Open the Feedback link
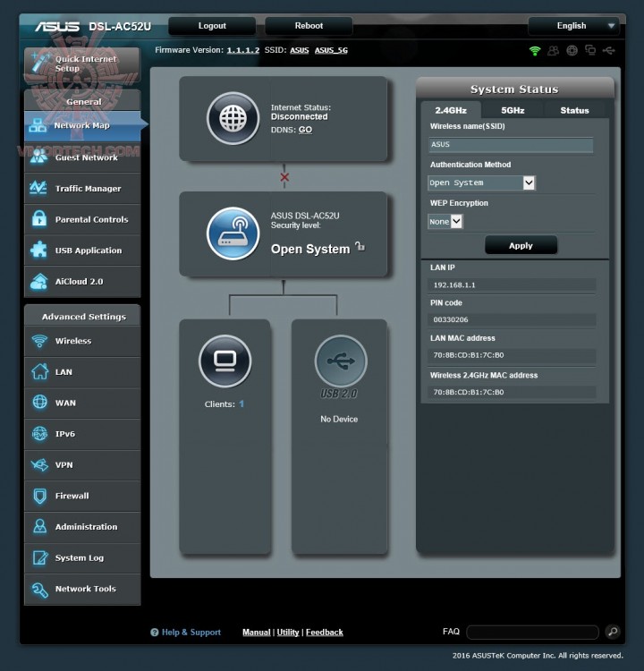 [x=325, y=632]
